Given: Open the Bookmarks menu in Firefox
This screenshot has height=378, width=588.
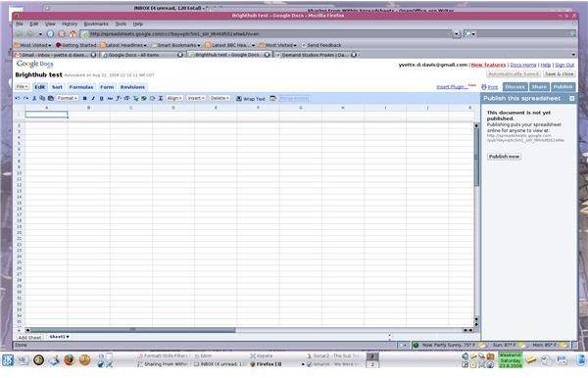Looking at the screenshot, I should (x=96, y=24).
